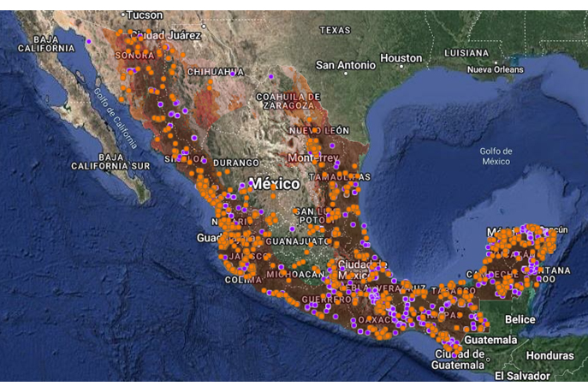Click the Golfo de México label
The height and width of the screenshot is (392, 588).
(x=496, y=157)
